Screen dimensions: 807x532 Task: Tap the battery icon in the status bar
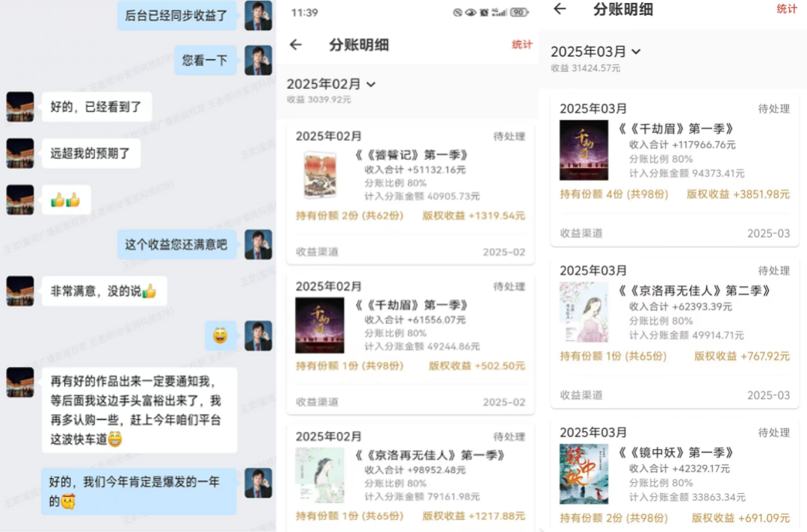pos(519,13)
